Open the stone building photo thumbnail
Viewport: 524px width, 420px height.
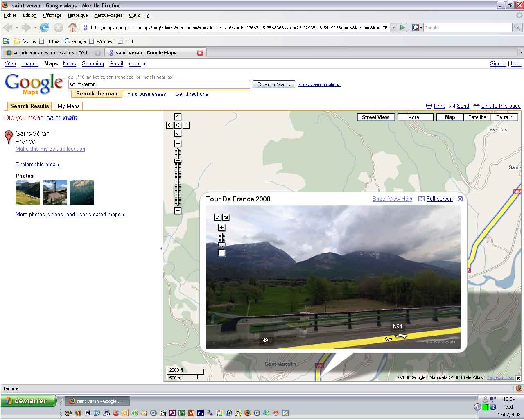pyautogui.click(x=55, y=192)
